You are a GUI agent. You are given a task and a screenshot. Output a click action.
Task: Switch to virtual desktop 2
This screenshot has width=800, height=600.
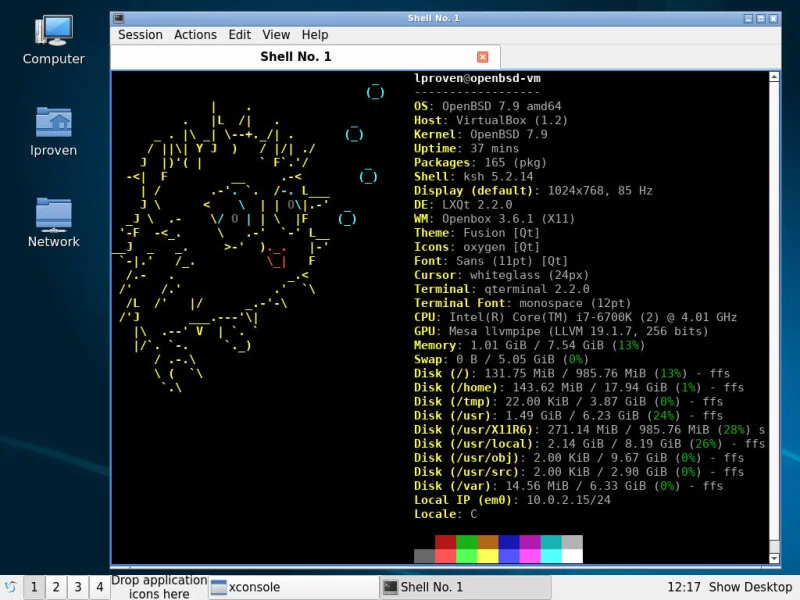click(56, 587)
